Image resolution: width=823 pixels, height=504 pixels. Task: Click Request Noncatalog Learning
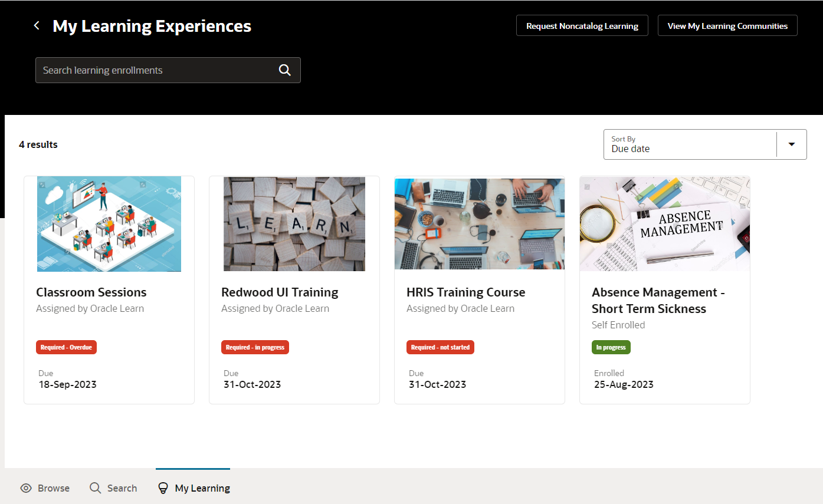coord(582,25)
